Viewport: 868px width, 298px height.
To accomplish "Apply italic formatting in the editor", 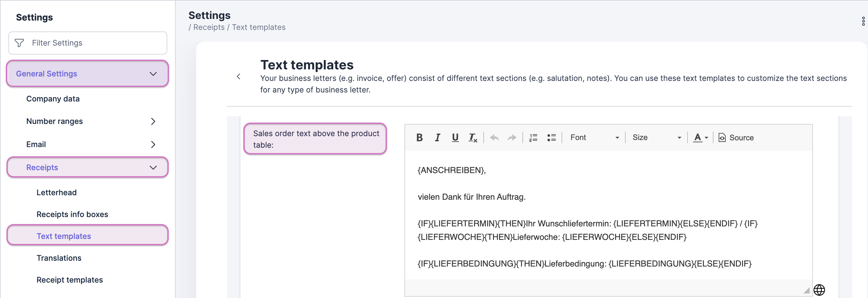I will [438, 138].
